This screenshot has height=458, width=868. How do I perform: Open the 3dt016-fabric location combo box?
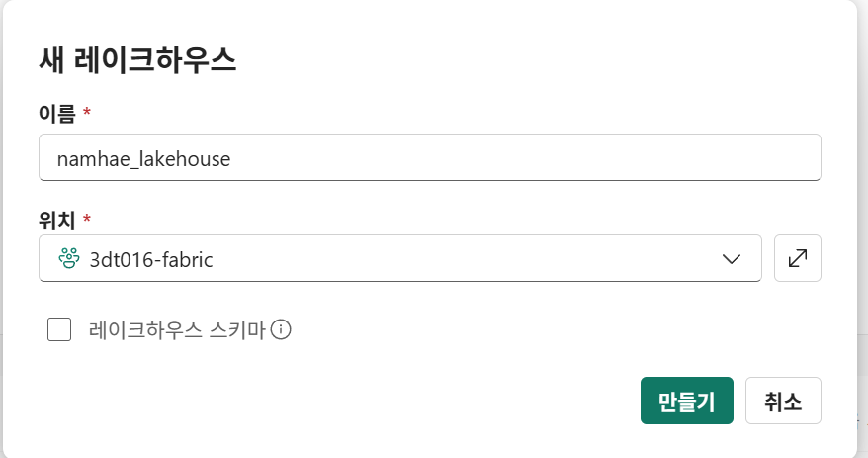(399, 258)
